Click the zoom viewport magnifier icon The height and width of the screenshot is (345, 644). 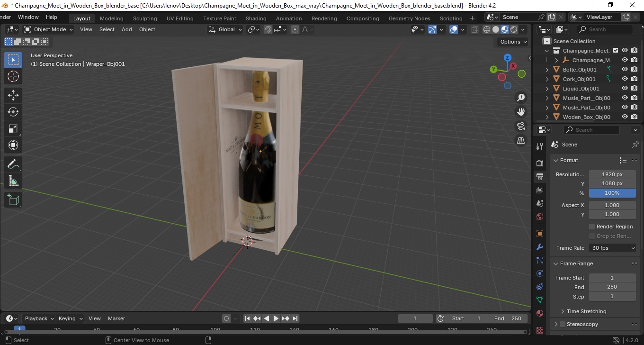click(521, 98)
